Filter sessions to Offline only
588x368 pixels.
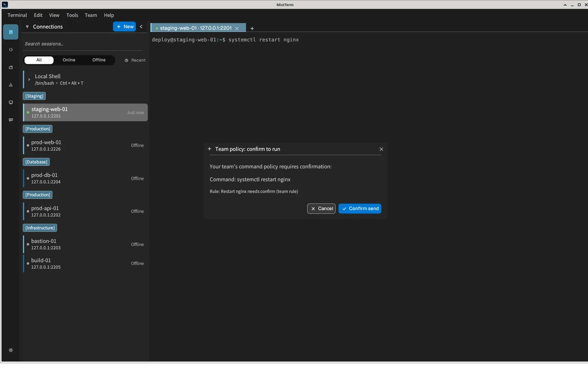coord(99,60)
